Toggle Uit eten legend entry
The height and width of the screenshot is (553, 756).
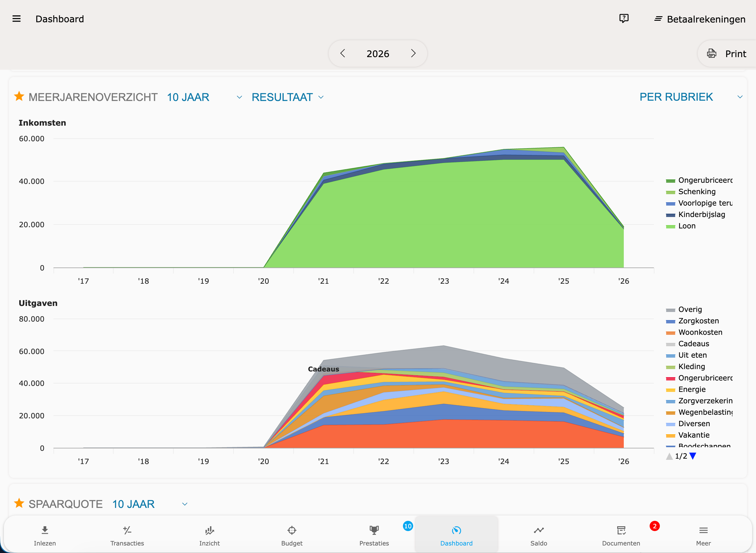click(686, 355)
